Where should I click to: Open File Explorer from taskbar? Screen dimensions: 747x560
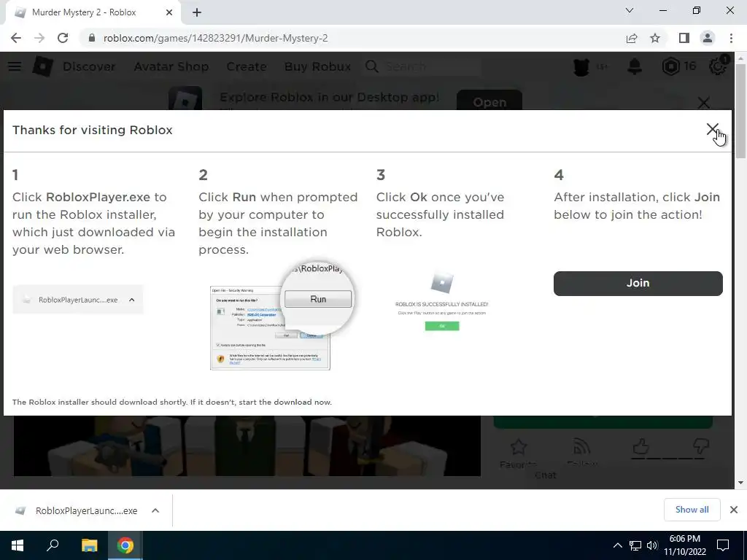coord(89,545)
